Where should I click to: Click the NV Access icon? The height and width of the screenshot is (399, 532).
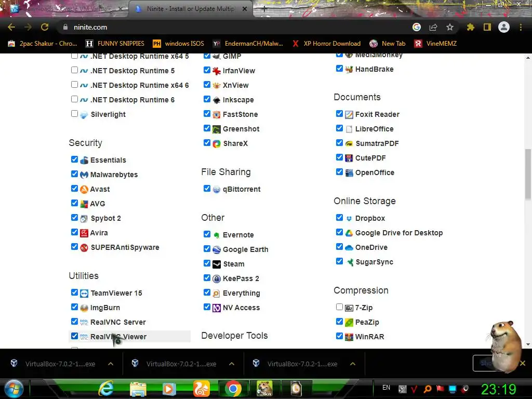(217, 308)
